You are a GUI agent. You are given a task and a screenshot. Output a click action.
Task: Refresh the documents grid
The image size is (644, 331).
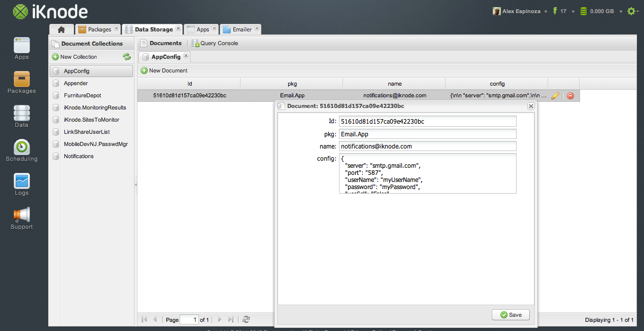pos(246,320)
